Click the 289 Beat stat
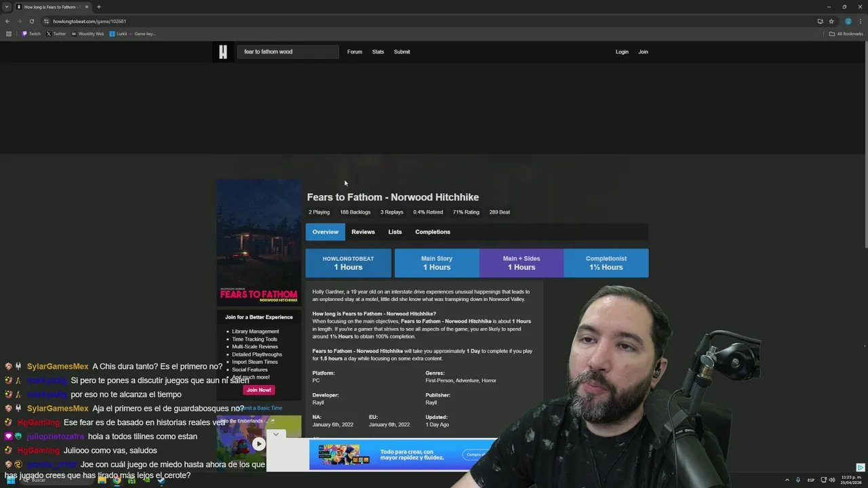The height and width of the screenshot is (488, 868). 500,212
